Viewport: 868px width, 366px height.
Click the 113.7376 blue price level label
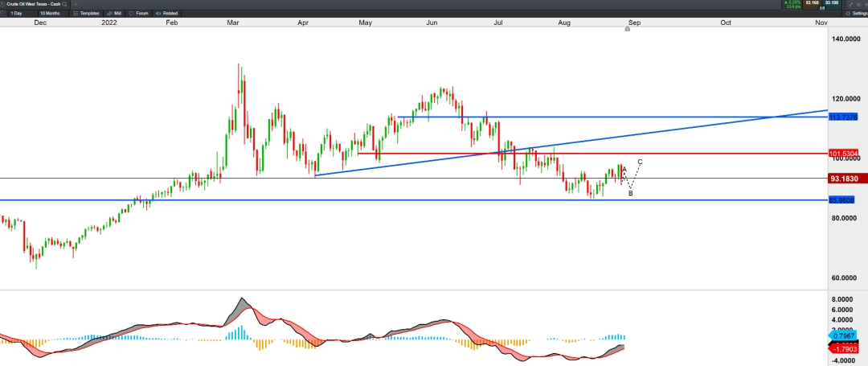point(843,117)
